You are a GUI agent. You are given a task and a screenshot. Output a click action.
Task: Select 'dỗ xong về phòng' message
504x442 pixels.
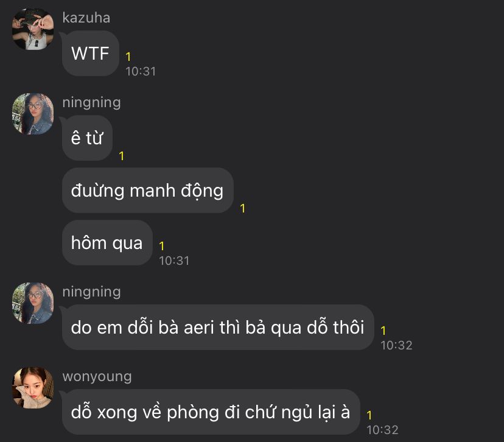[x=211, y=412]
